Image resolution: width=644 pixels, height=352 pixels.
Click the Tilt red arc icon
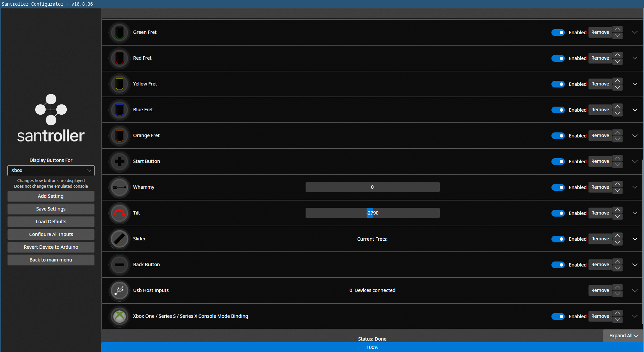(119, 213)
